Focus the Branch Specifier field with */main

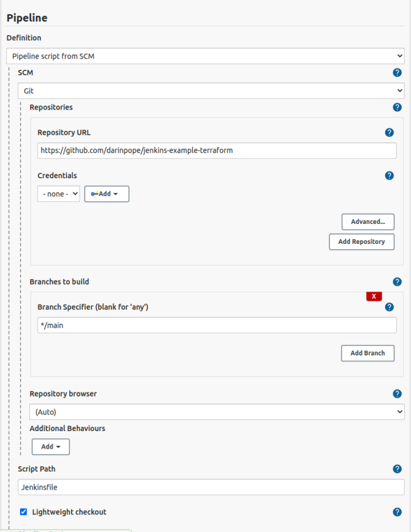pos(217,326)
